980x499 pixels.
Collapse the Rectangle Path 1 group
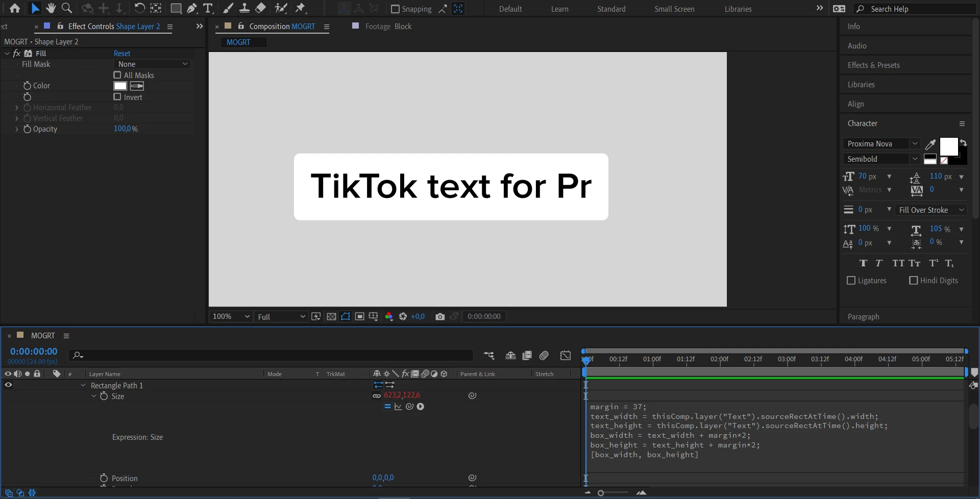[83, 385]
